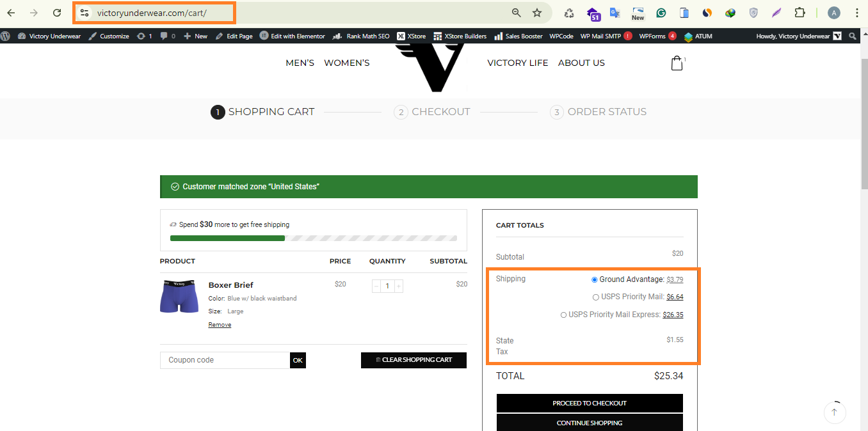Image resolution: width=868 pixels, height=431 pixels.
Task: Apply coupon with the OK button
Action: (298, 360)
